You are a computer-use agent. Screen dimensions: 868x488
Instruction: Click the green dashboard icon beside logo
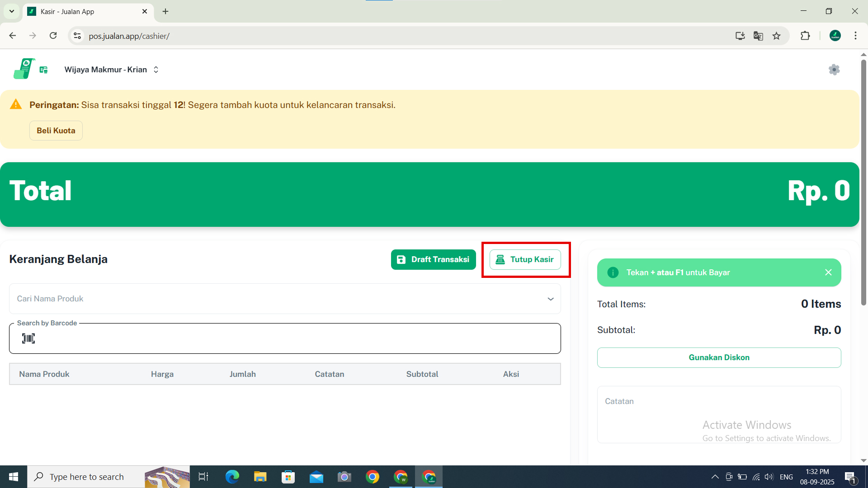[43, 70]
